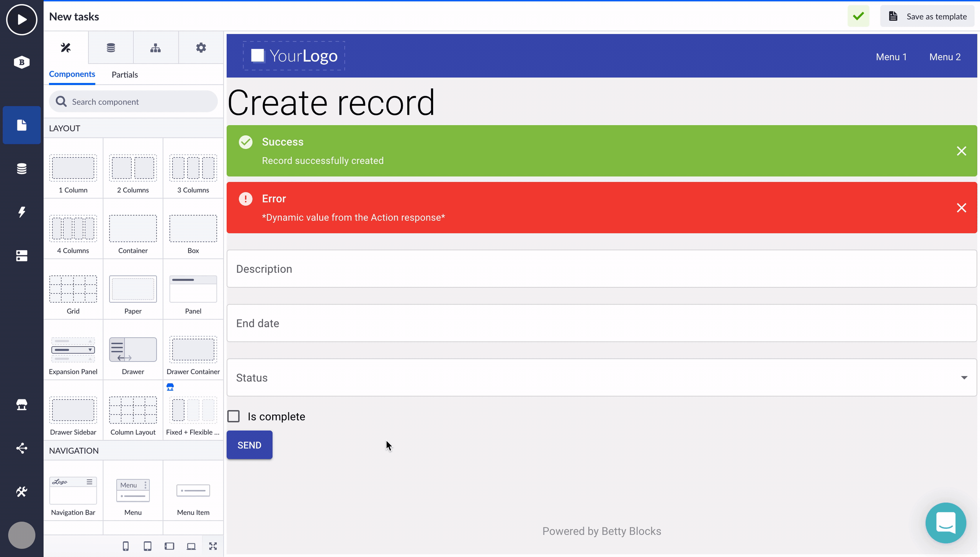Switch to the Partials tab
Image resolution: width=980 pixels, height=557 pixels.
[x=124, y=75]
